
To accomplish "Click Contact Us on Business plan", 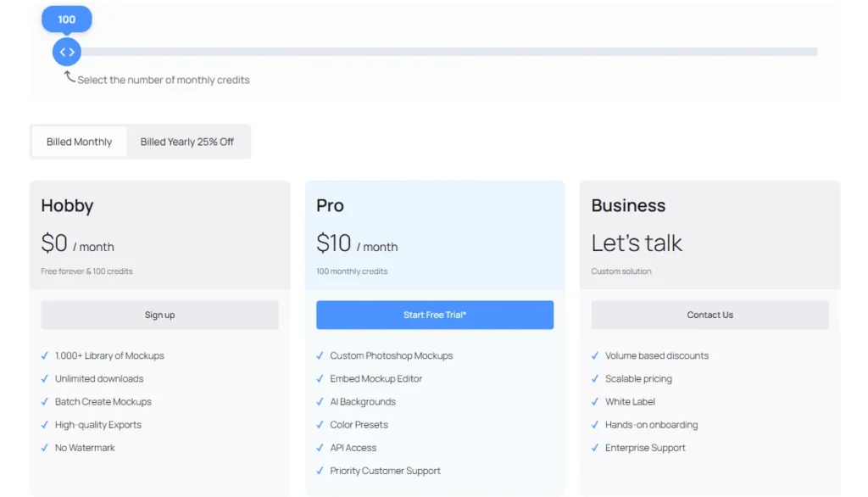I will tap(710, 315).
